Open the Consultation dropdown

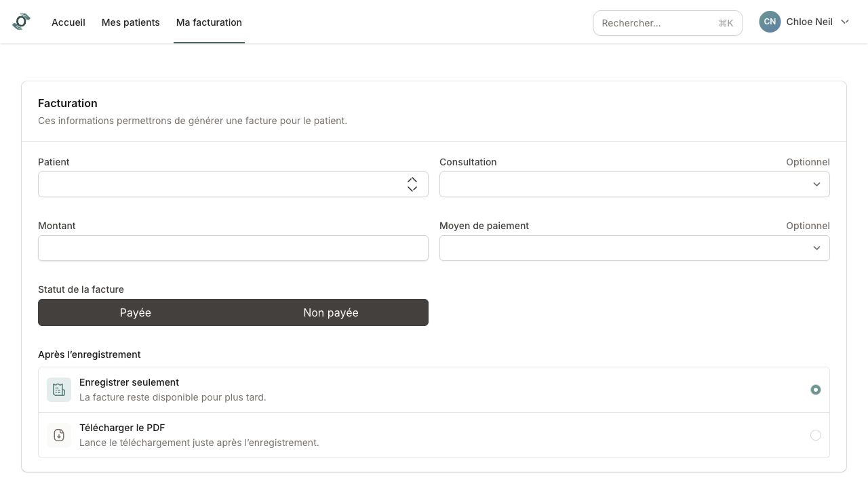pyautogui.click(x=635, y=184)
